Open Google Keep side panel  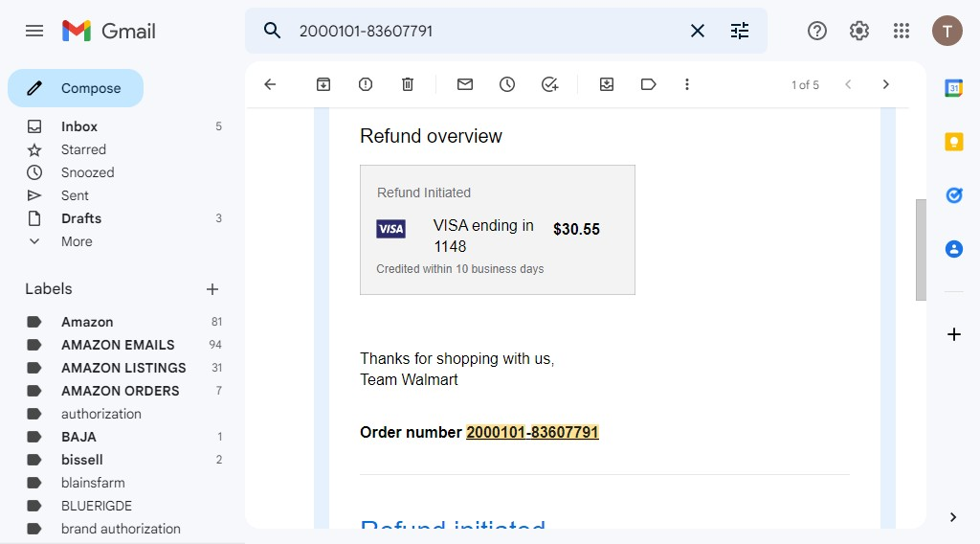pyautogui.click(x=954, y=142)
